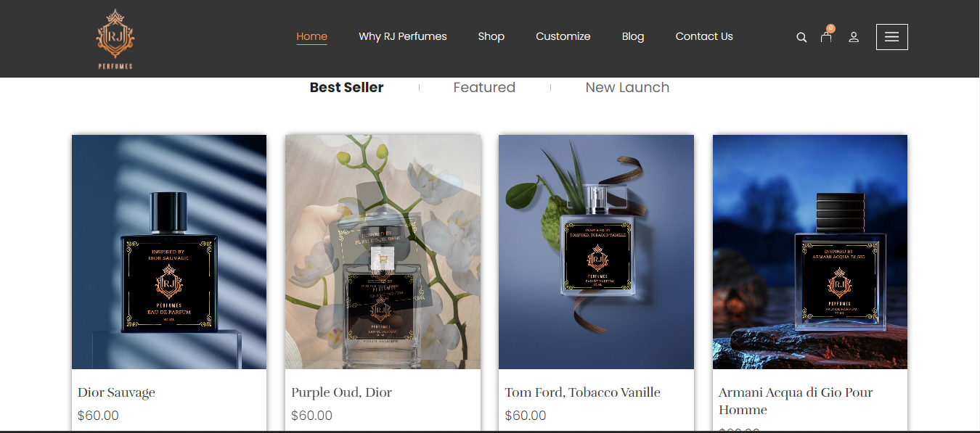980x433 pixels.
Task: Open the Blog link
Action: [x=633, y=36]
